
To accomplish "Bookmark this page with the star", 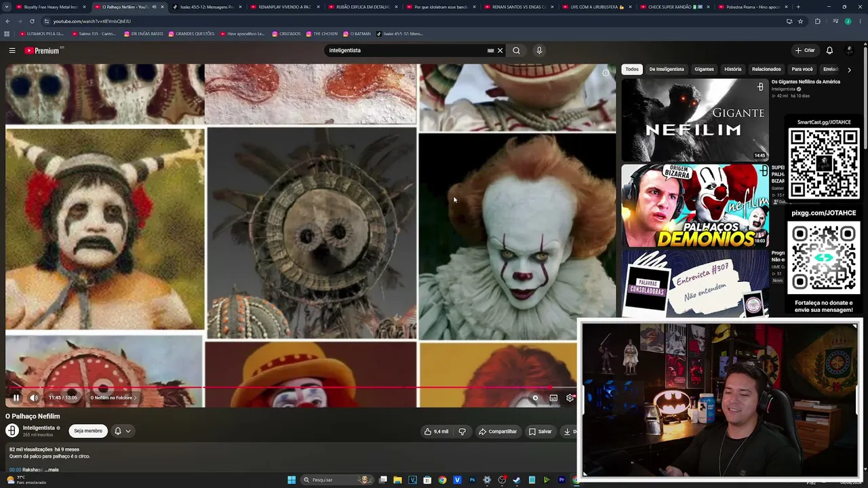I will coord(800,21).
